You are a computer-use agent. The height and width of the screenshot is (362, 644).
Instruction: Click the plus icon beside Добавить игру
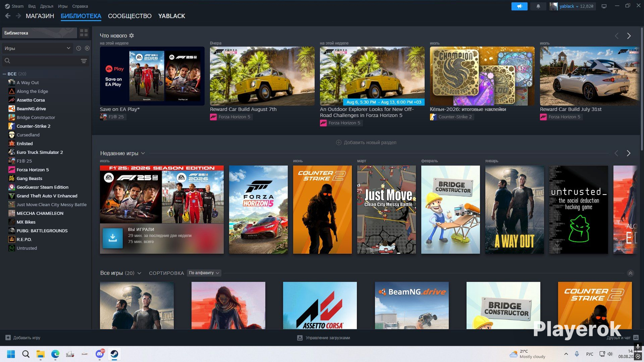point(8,338)
